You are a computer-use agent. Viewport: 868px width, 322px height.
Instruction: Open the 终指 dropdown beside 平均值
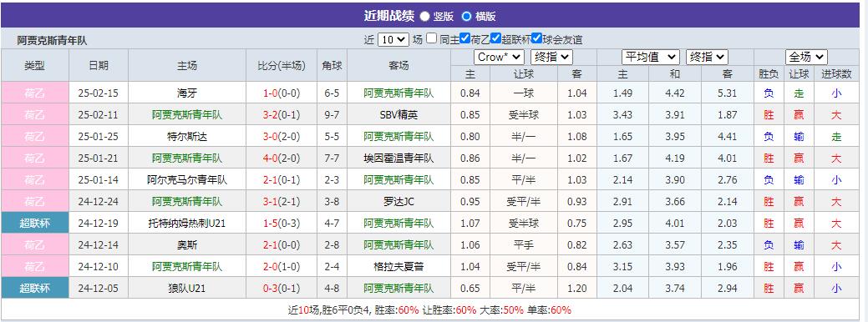[x=707, y=57]
